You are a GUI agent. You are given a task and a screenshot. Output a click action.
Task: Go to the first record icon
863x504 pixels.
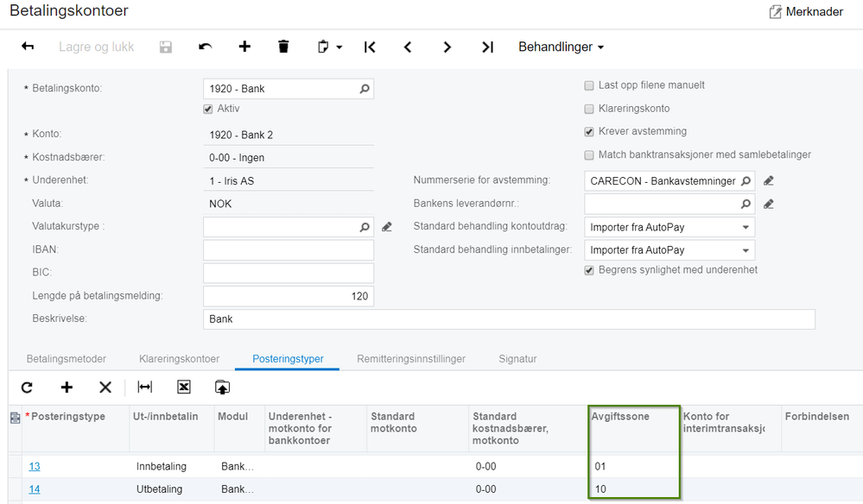point(370,47)
